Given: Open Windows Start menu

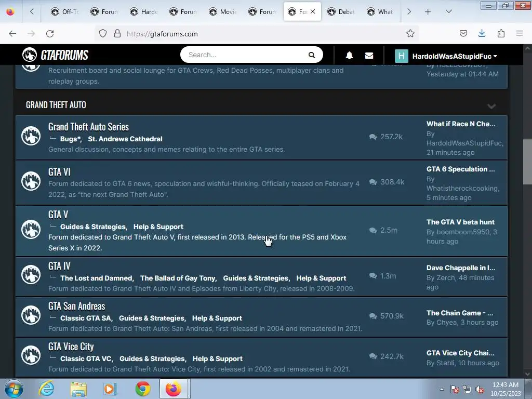Looking at the screenshot, I should point(14,389).
